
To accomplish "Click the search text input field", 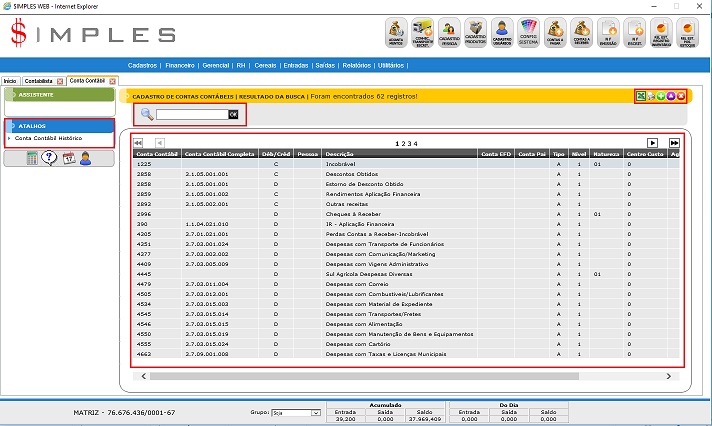I will pos(191,115).
